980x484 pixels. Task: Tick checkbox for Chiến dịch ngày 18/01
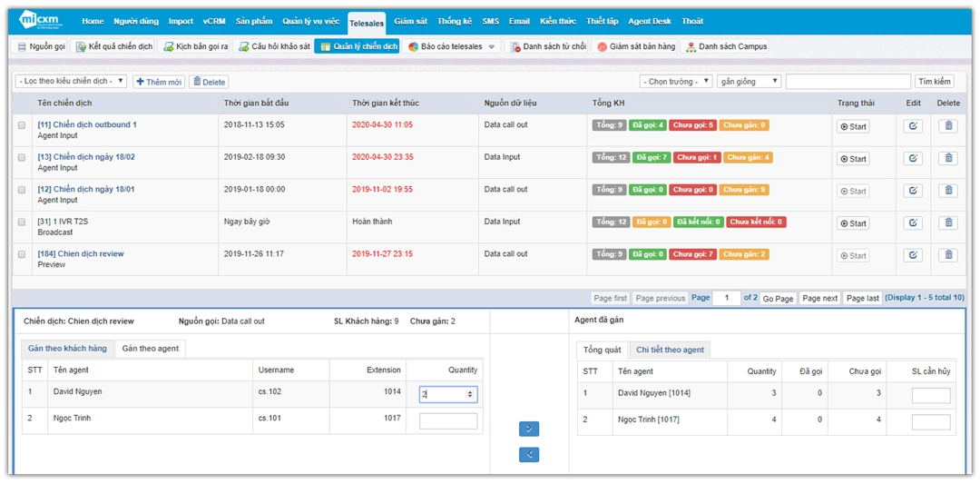[22, 190]
